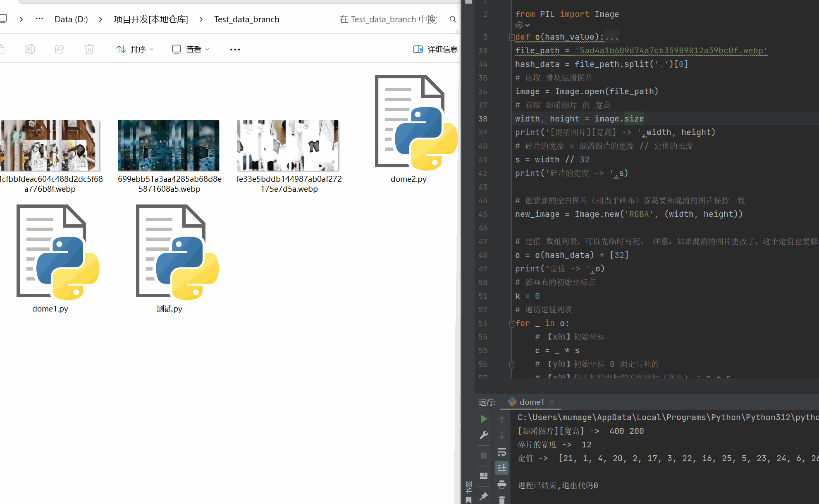The width and height of the screenshot is (819, 504).
Task: Select the dome2.py file
Action: click(x=409, y=129)
